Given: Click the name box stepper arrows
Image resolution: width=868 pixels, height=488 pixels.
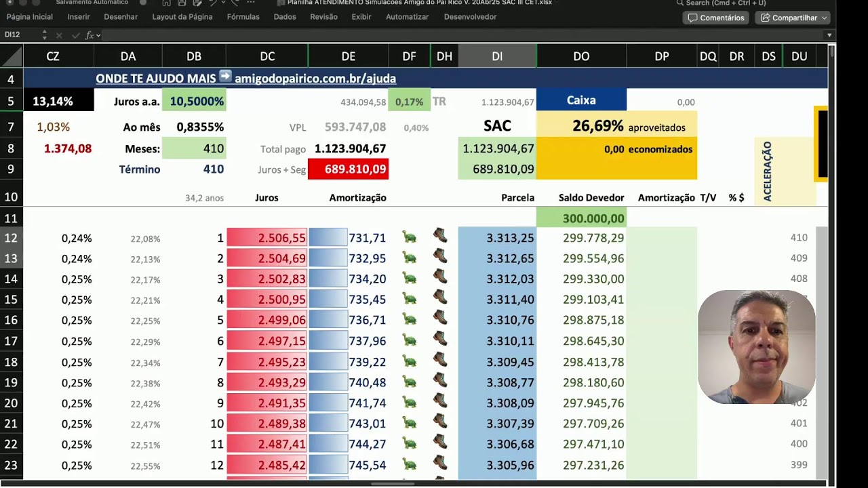Looking at the screenshot, I should coord(45,35).
